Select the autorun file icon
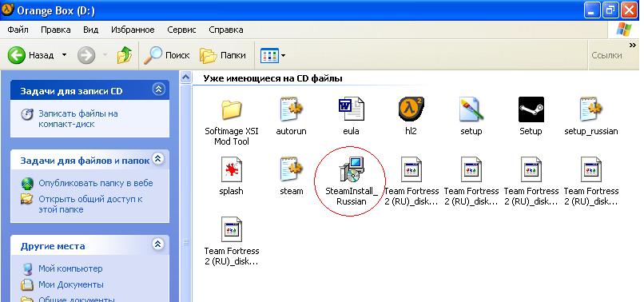The height and width of the screenshot is (302, 644). pyautogui.click(x=291, y=109)
